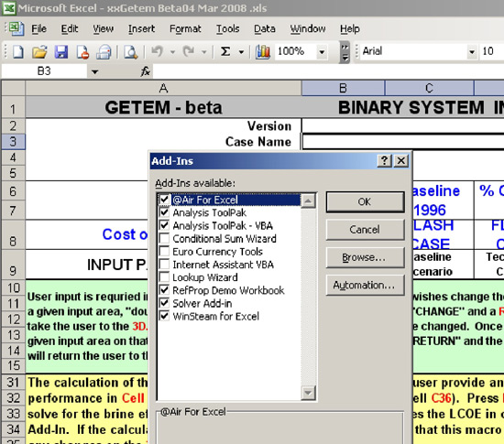Open the Edit menu
The image size is (504, 444).
click(x=70, y=28)
